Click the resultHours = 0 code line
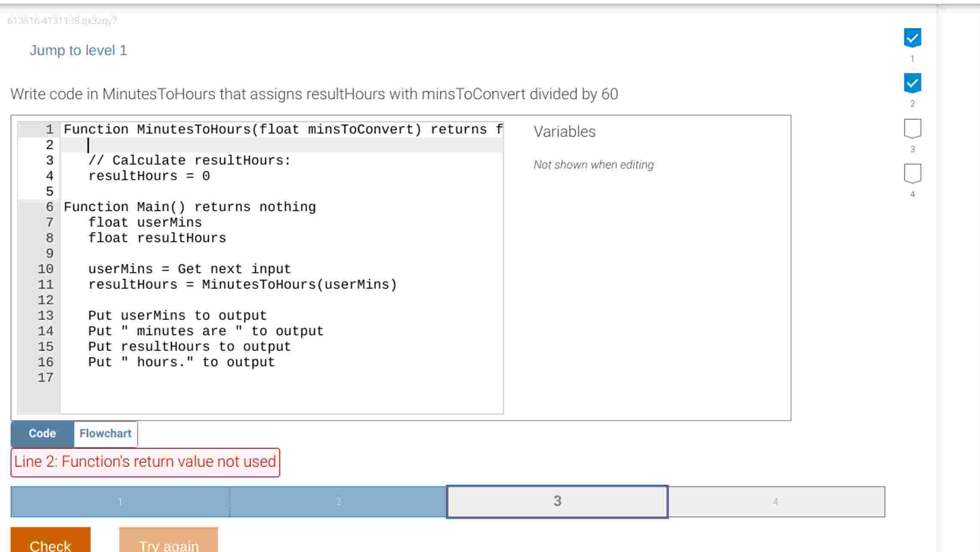The image size is (980, 552). 149,176
